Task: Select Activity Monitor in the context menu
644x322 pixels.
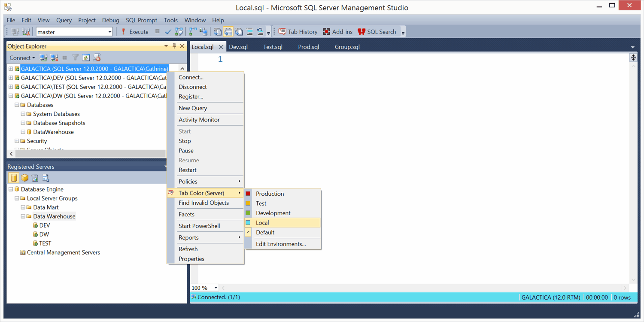Action: (199, 120)
